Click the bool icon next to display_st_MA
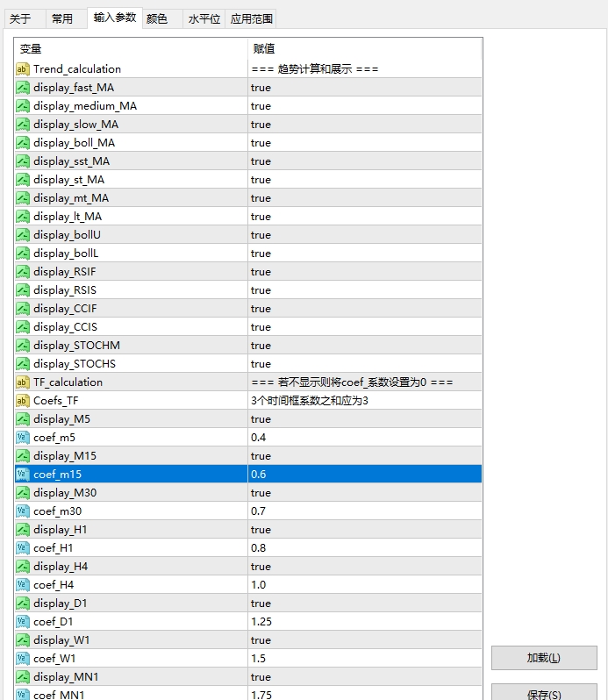 23,180
